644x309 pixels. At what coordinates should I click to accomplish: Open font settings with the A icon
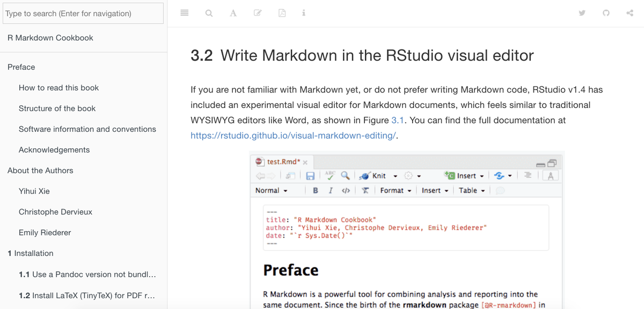tap(233, 13)
